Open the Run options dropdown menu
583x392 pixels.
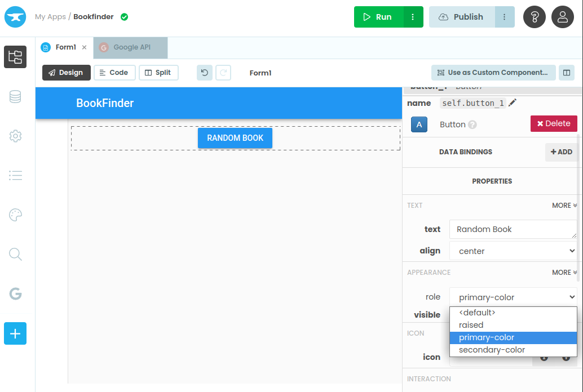(x=413, y=17)
